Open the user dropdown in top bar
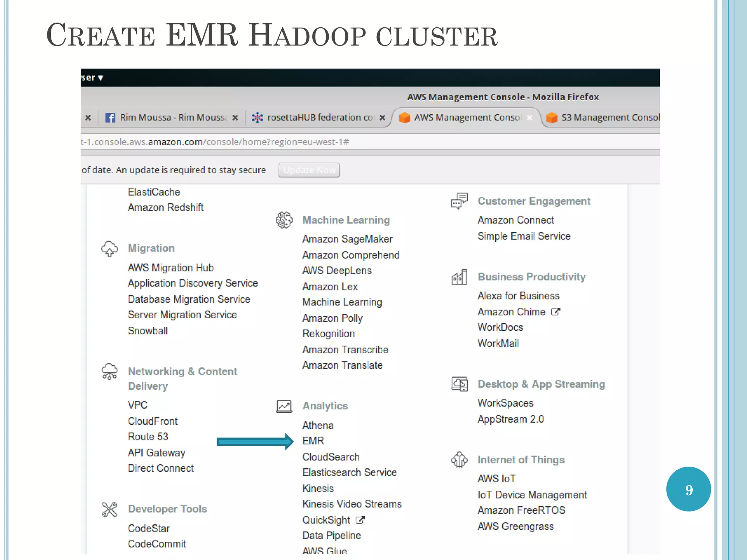This screenshot has width=747, height=560. click(93, 78)
